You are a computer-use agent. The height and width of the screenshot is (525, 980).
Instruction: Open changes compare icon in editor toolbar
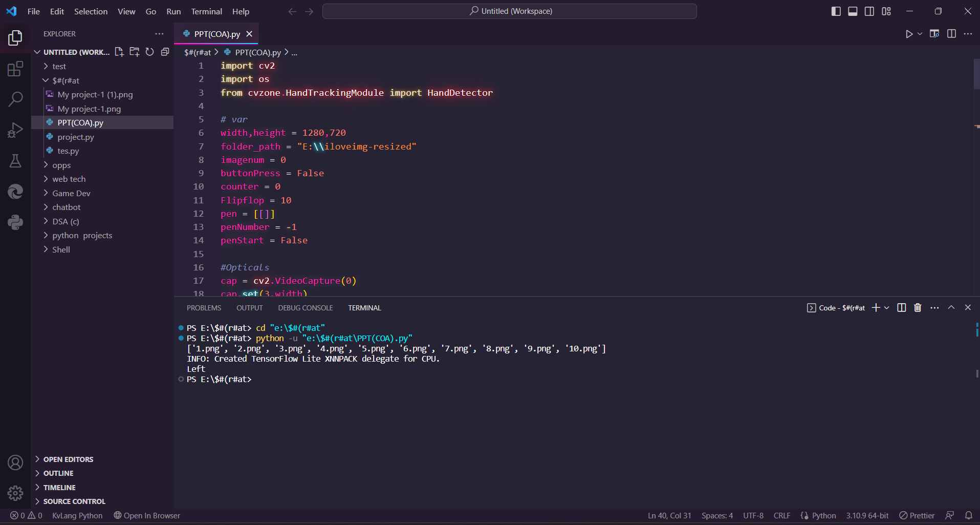pos(934,34)
